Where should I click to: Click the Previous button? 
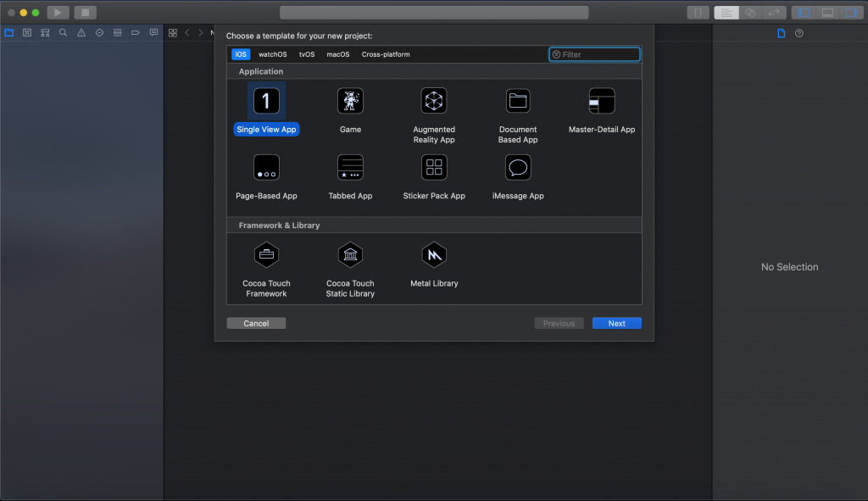pyautogui.click(x=559, y=323)
